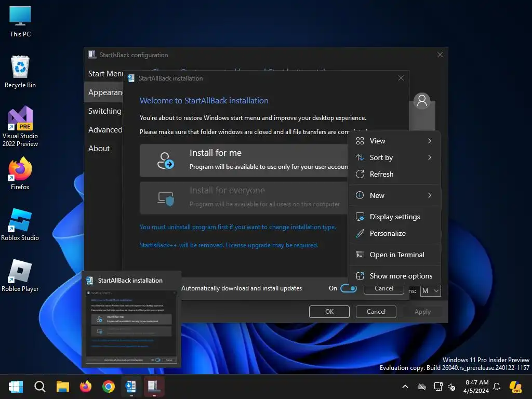Viewport: 532px width, 399px height.
Task: Select New in the context menu
Action: [395, 195]
